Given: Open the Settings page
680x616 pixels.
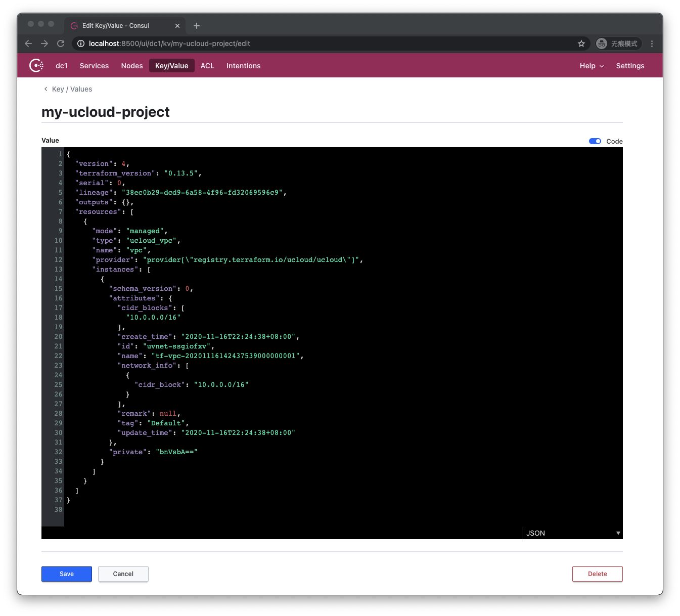Looking at the screenshot, I should click(630, 66).
